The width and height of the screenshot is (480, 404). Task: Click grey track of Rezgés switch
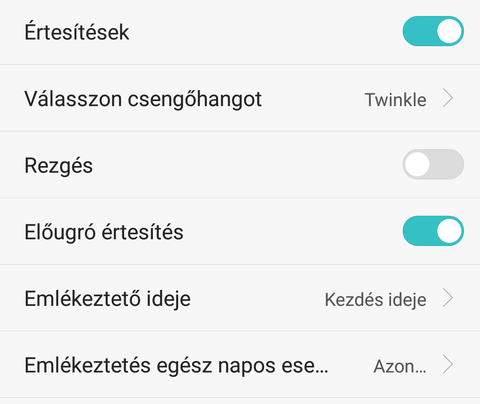(x=447, y=164)
